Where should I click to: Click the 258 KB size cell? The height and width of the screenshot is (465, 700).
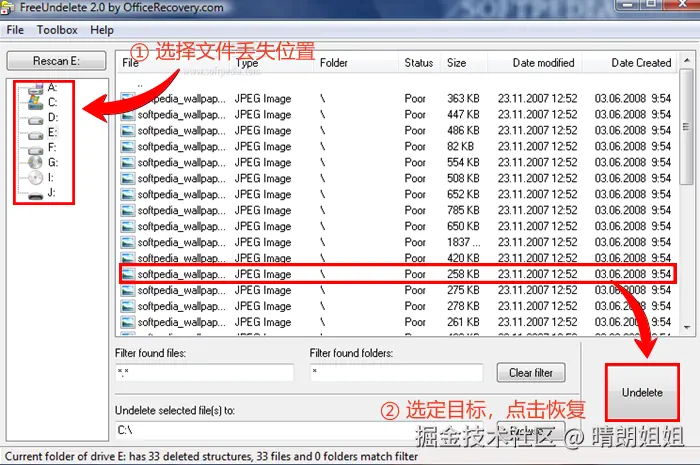pyautogui.click(x=463, y=274)
